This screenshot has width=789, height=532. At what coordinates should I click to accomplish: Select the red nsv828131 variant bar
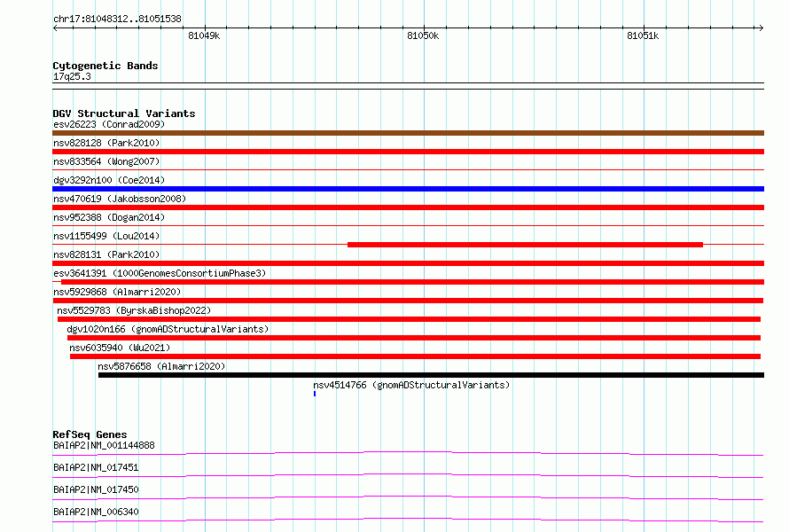click(x=408, y=263)
